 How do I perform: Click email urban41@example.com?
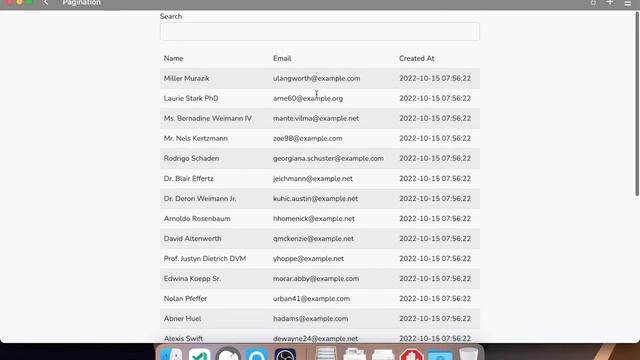(311, 298)
